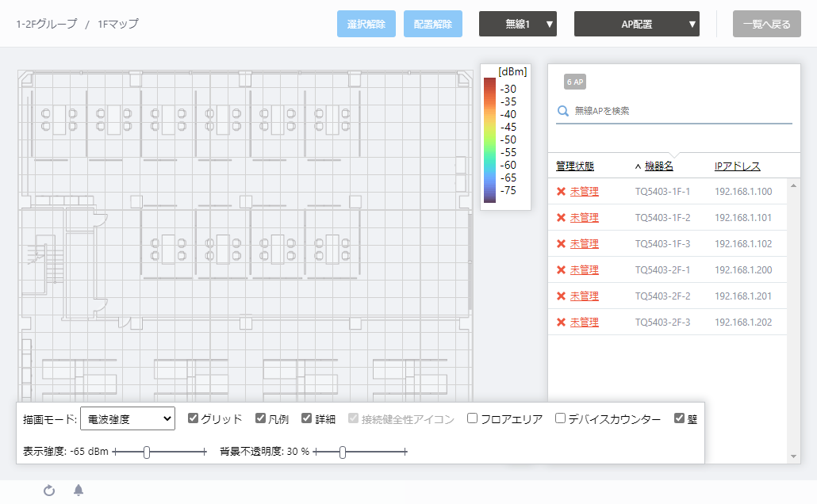Click the 一覧へ戻る button

[x=766, y=24]
